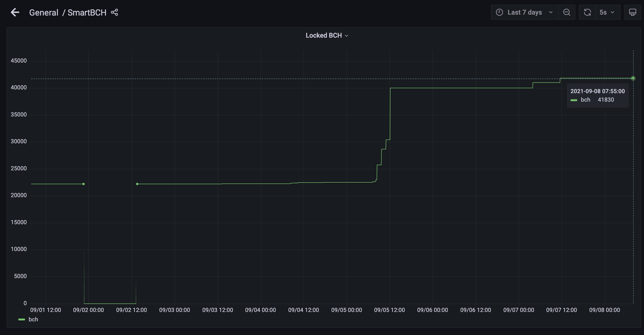Click the 5000 y-axis label
This screenshot has width=644, height=335.
click(x=20, y=276)
